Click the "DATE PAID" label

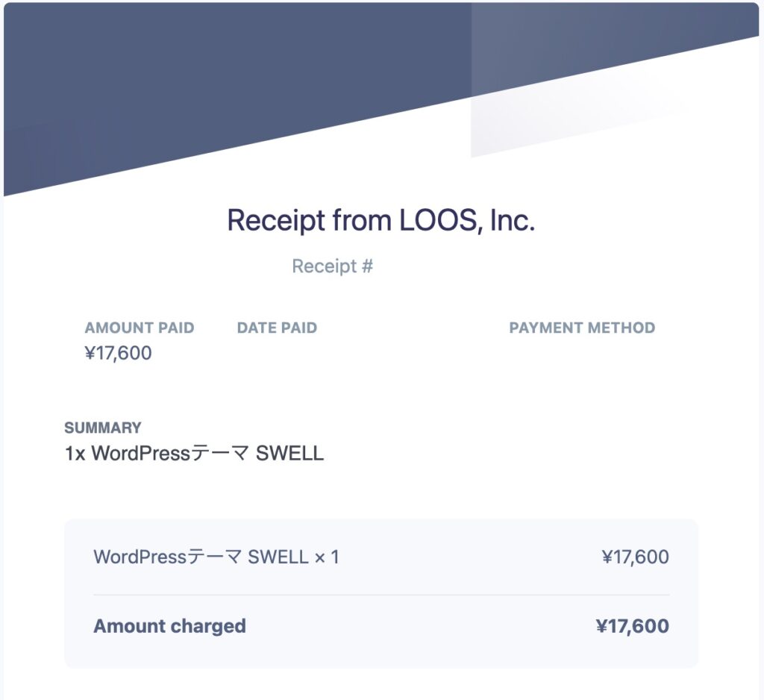coord(277,328)
